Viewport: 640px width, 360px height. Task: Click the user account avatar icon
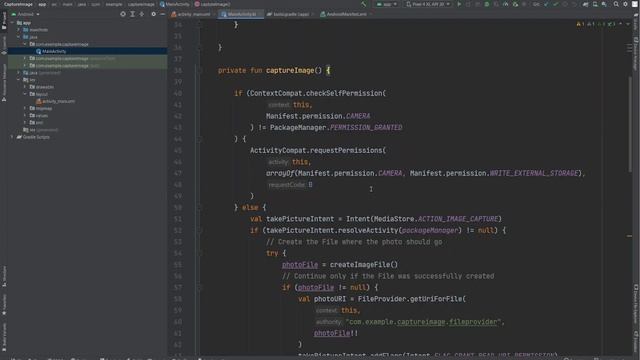(x=635, y=4)
